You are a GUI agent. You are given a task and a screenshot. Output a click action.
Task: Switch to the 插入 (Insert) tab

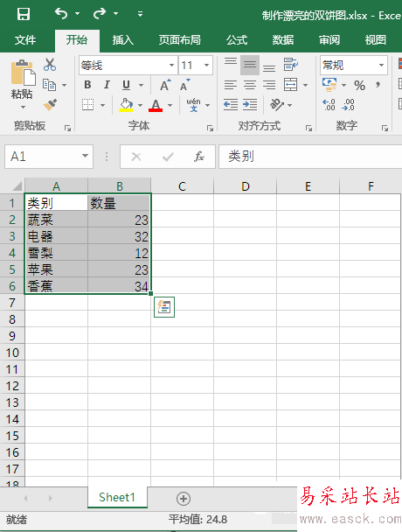click(x=122, y=40)
